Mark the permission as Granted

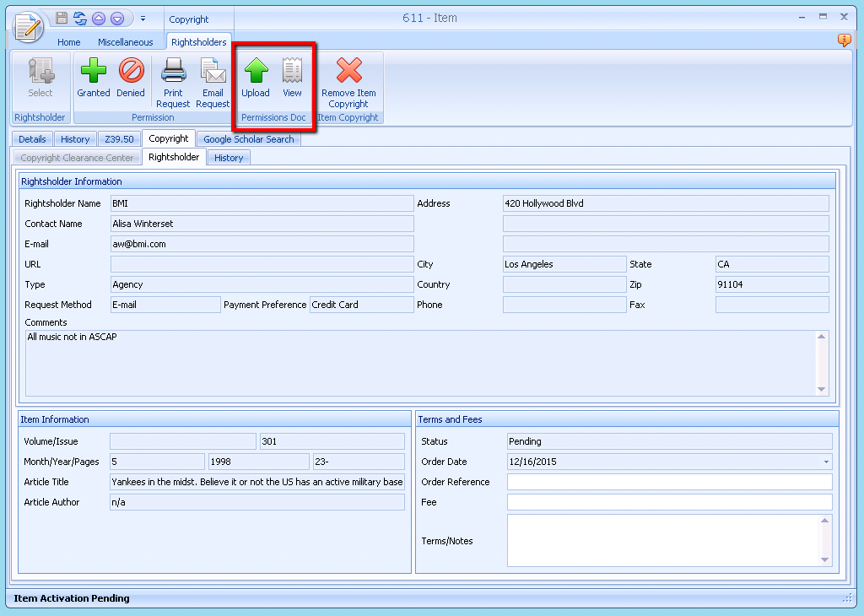(x=93, y=80)
